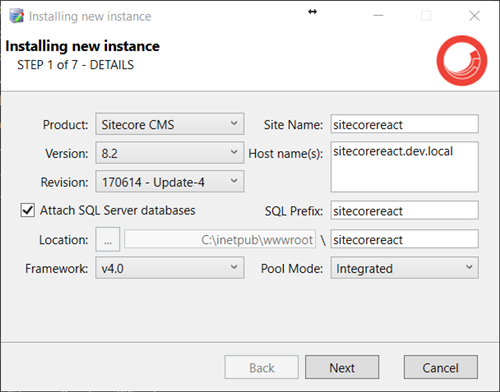
Task: Click the greyed-out maximize window button
Action: (x=426, y=16)
